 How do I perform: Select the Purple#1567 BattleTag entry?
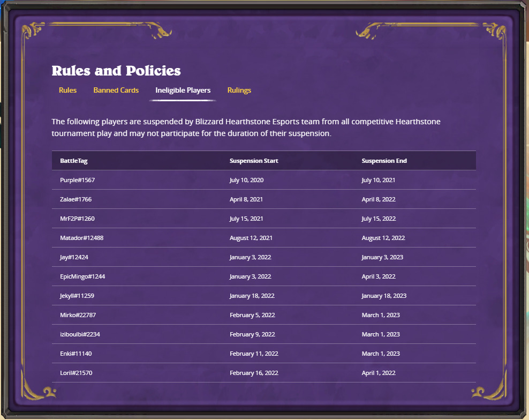pos(78,180)
